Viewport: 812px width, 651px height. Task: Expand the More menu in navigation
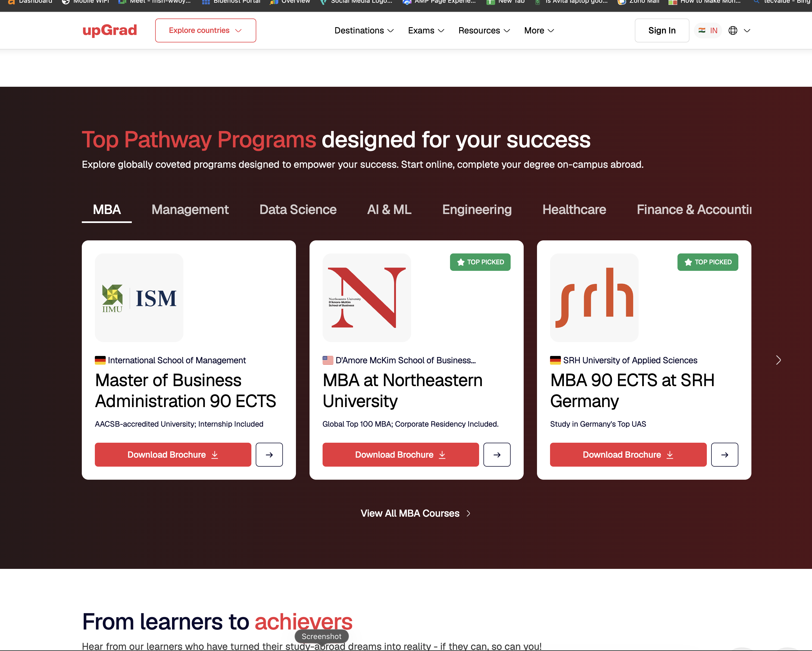[539, 30]
